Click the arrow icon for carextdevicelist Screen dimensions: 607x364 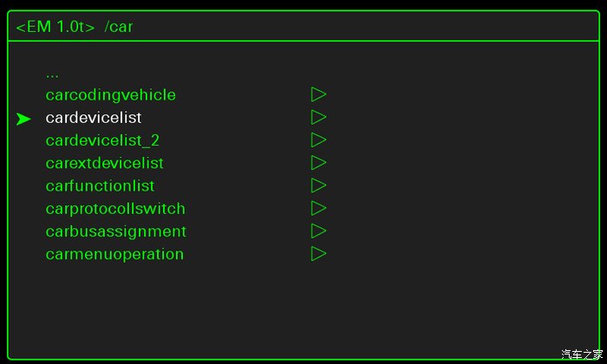[x=318, y=163]
